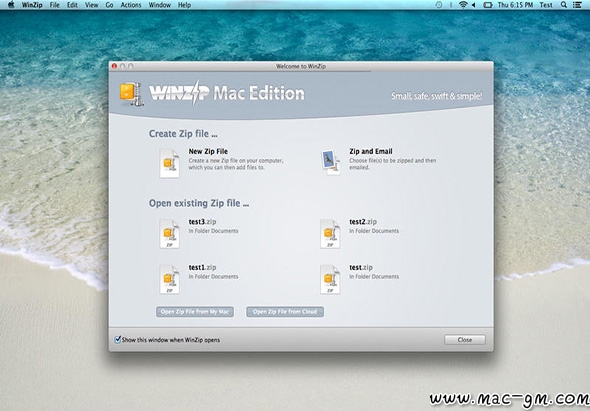The width and height of the screenshot is (590, 411).
Task: Click Open Zip File from Cloud
Action: [x=285, y=312]
